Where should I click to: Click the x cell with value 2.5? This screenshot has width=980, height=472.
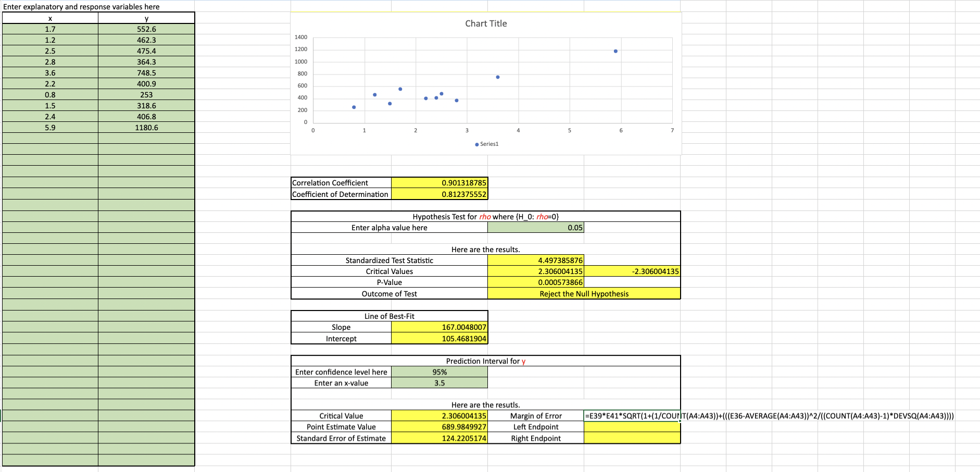(50, 51)
